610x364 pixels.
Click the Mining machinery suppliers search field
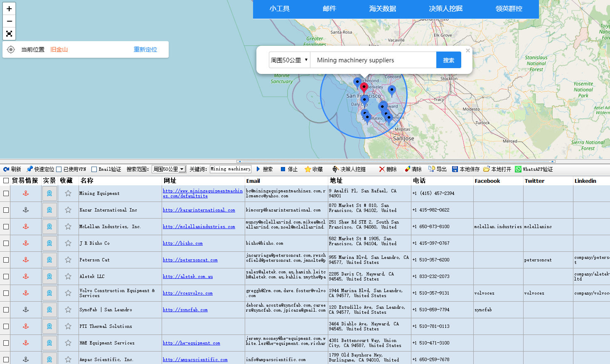(373, 60)
